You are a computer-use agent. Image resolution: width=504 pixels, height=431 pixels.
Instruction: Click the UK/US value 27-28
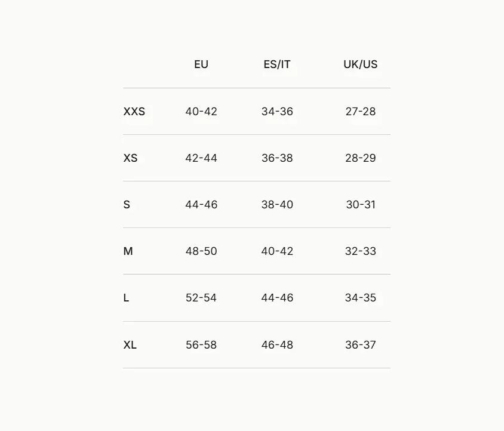tap(360, 111)
